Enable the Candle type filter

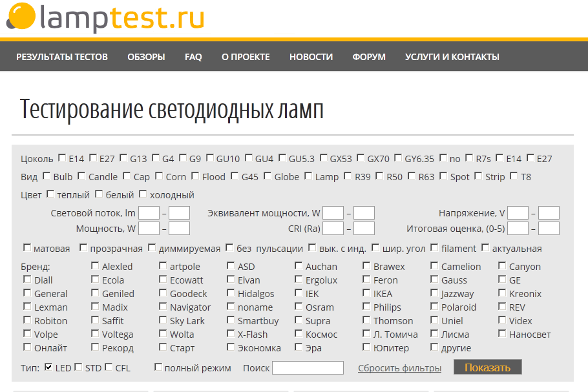point(81,176)
